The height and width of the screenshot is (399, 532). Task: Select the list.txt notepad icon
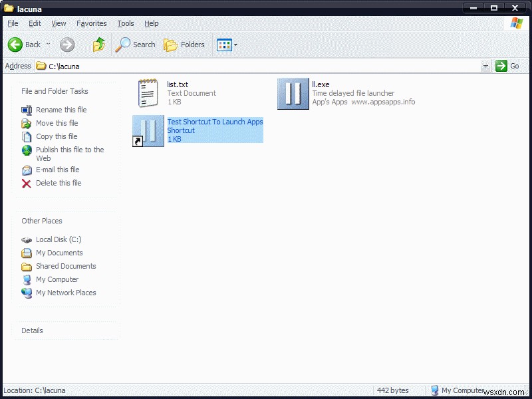coord(148,93)
